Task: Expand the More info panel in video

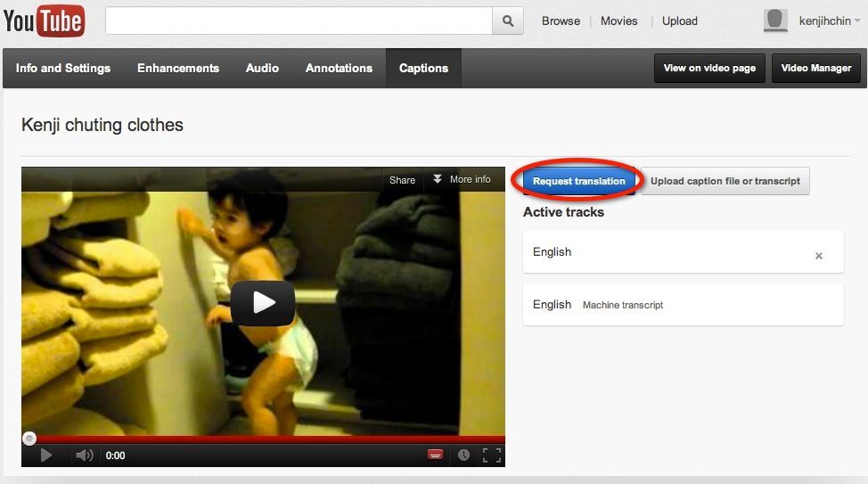Action: point(462,179)
